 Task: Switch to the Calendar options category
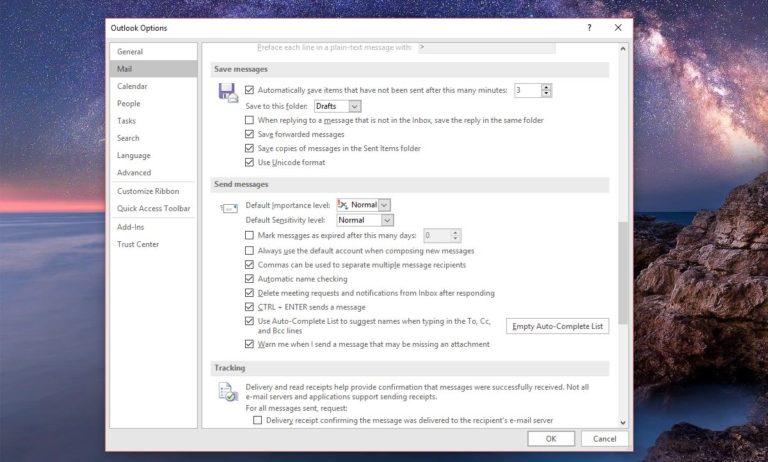point(132,86)
